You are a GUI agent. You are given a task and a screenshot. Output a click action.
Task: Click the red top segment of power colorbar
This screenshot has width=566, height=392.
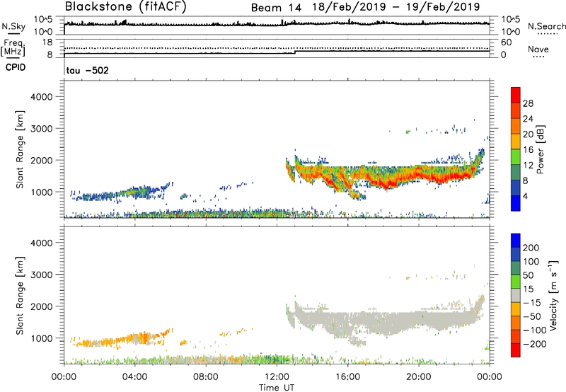(x=516, y=95)
